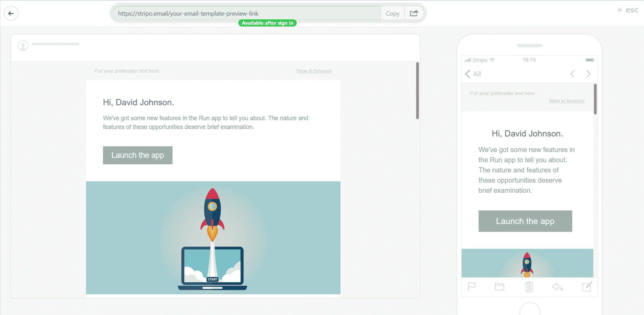Viewport: 644px width, 315px height.
Task: Close the preview with the esc button
Action: (x=628, y=10)
